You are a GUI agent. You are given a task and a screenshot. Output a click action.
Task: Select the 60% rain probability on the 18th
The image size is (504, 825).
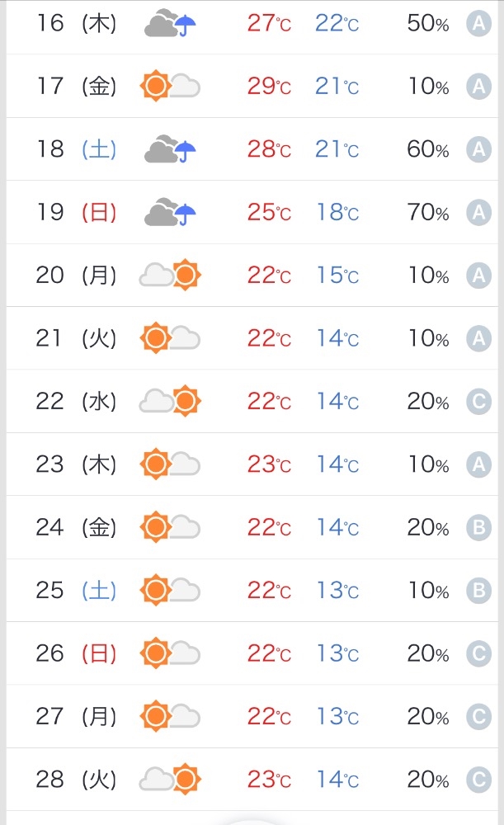tap(427, 149)
